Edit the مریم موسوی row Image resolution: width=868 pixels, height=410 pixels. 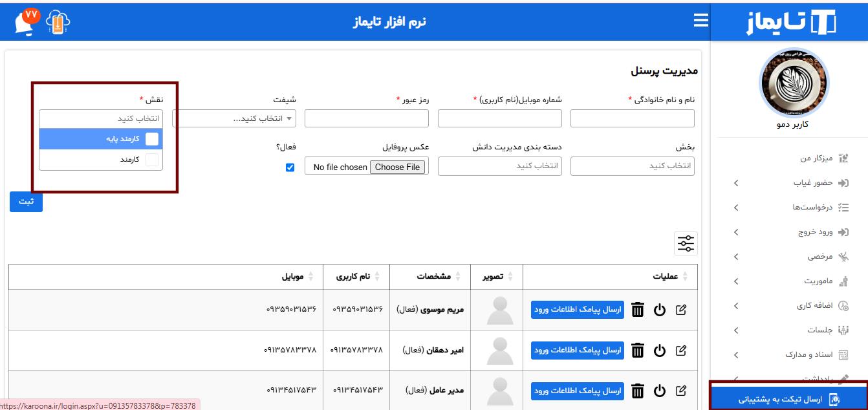680,310
